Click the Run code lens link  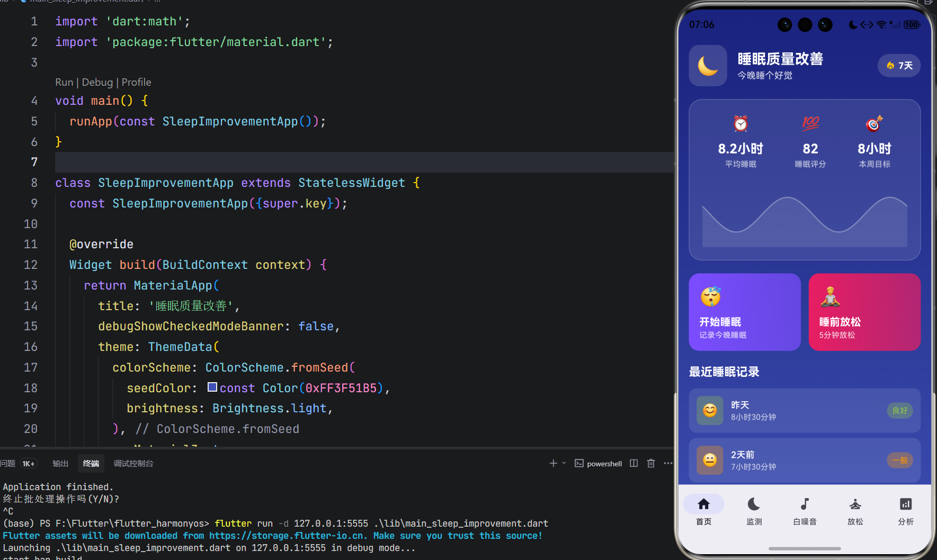coord(64,82)
